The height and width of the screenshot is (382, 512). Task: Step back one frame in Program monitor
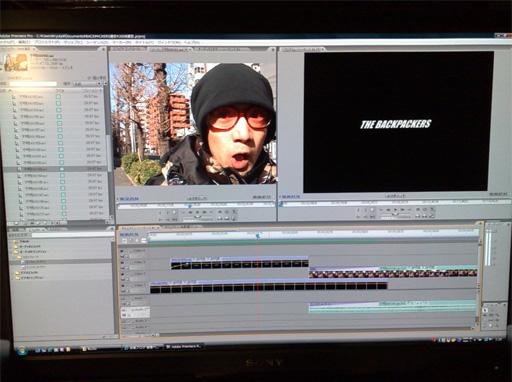(x=388, y=210)
